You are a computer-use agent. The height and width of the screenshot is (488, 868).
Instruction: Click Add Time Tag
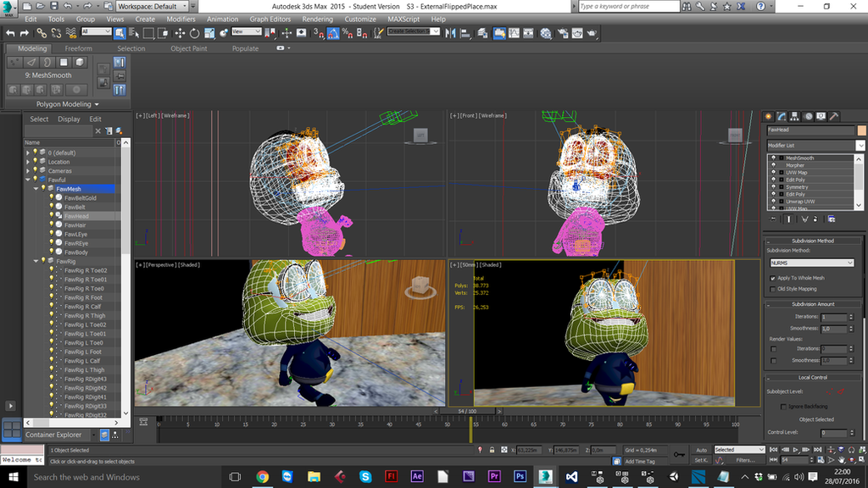639,462
